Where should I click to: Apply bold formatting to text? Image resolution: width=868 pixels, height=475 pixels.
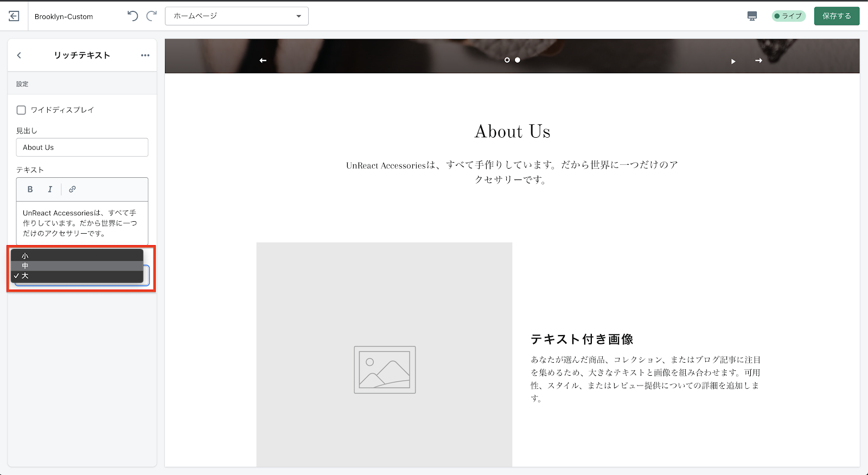[30, 189]
